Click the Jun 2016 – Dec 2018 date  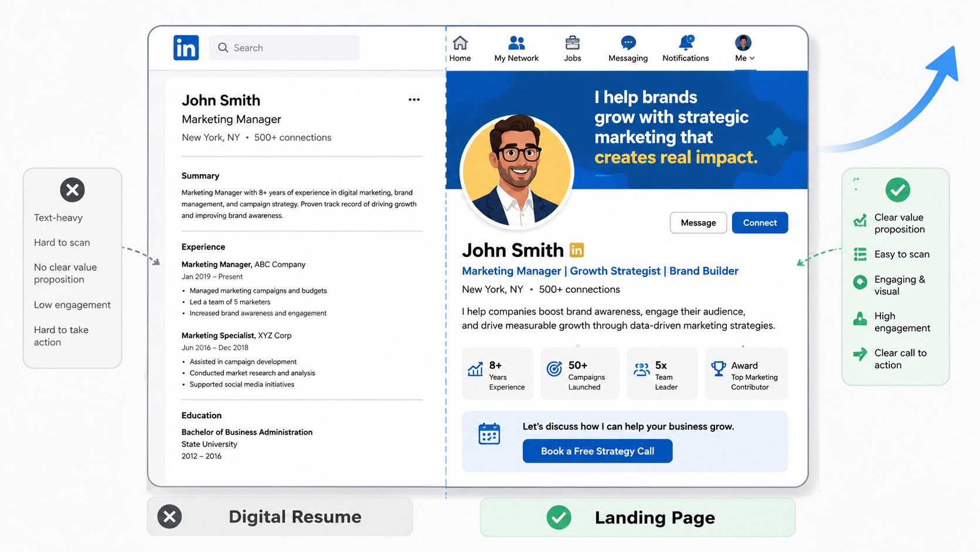(x=215, y=348)
